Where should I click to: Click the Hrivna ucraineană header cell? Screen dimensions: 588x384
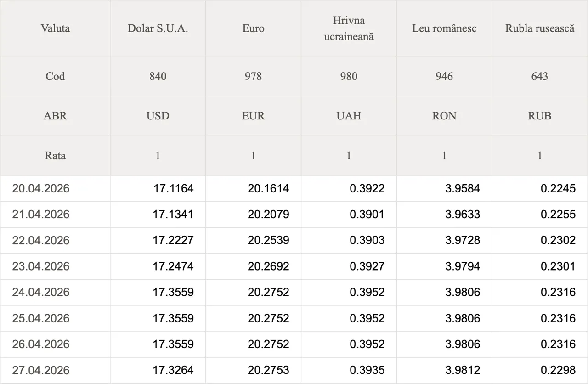[349, 28]
